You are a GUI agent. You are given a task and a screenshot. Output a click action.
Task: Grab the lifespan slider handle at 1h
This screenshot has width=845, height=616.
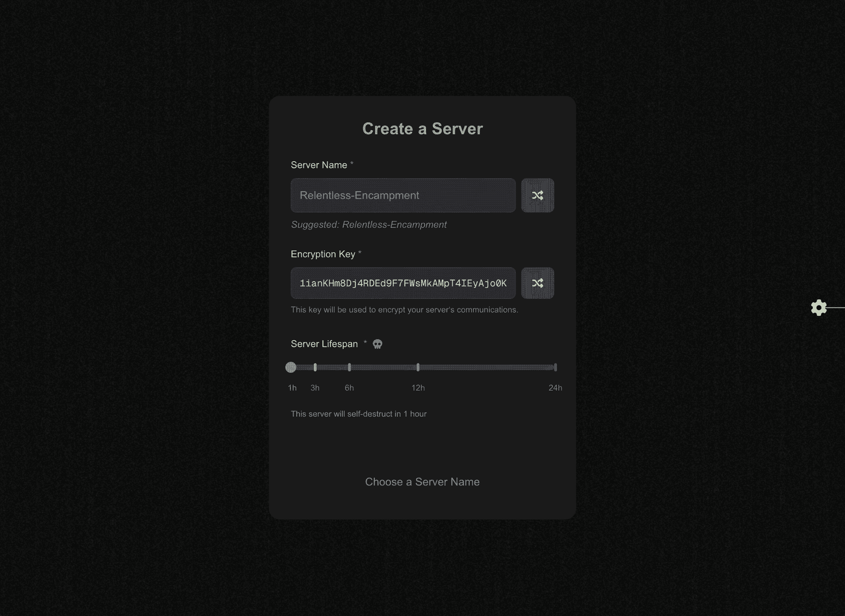coord(292,367)
